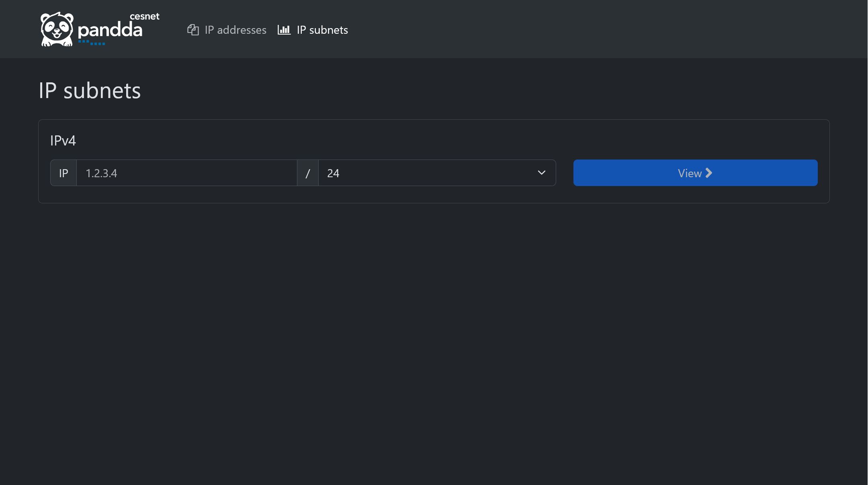Viewport: 868px width, 485px height.
Task: Switch to the IP subnets page
Action: pyautogui.click(x=321, y=30)
